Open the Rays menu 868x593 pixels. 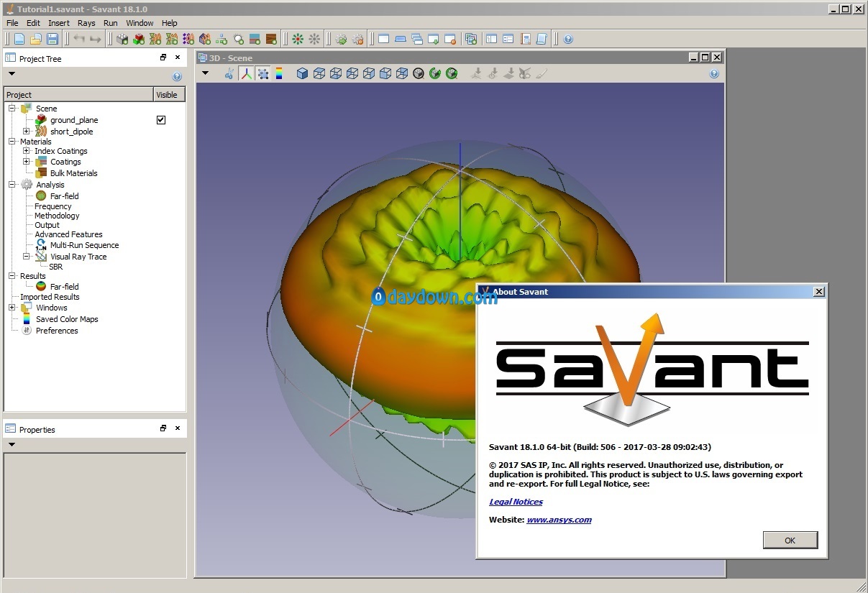[86, 23]
